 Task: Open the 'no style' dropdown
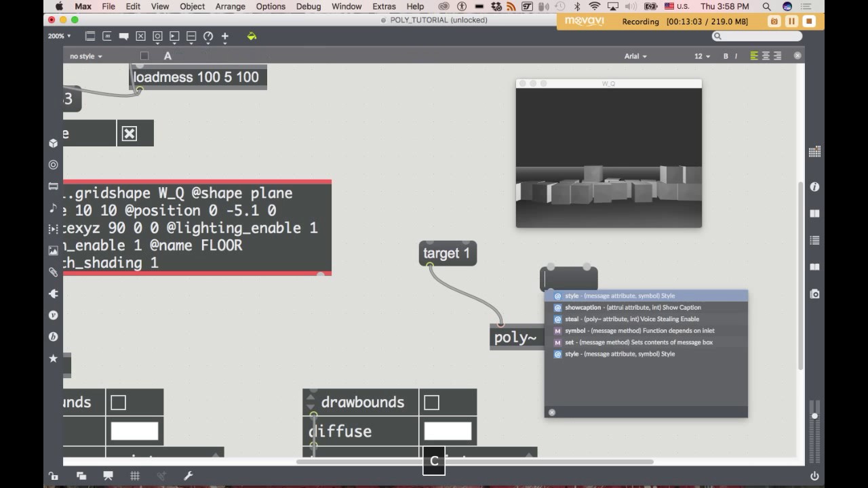coord(86,56)
